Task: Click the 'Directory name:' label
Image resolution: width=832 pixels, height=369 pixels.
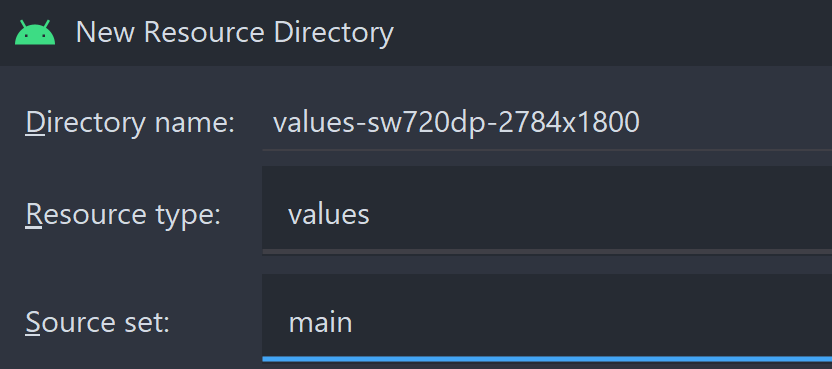Action: click(130, 123)
